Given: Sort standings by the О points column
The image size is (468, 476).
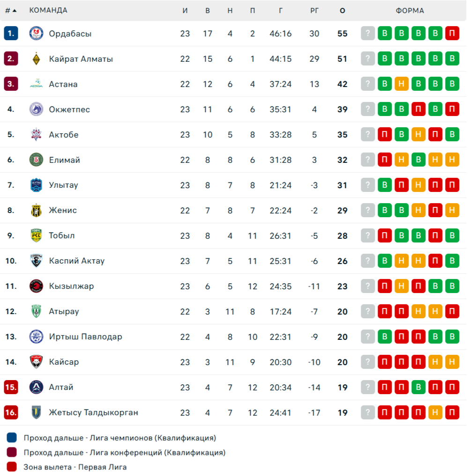Looking at the screenshot, I should tap(342, 11).
